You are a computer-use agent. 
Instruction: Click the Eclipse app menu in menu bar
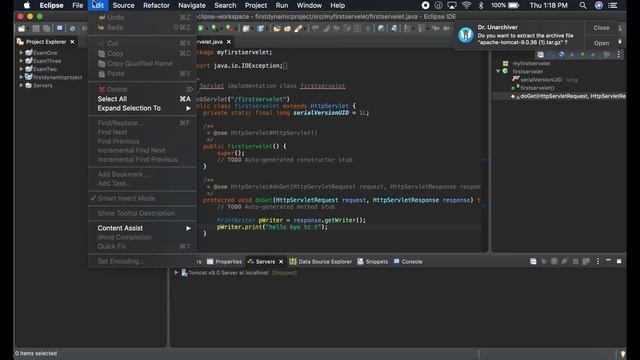click(x=51, y=5)
